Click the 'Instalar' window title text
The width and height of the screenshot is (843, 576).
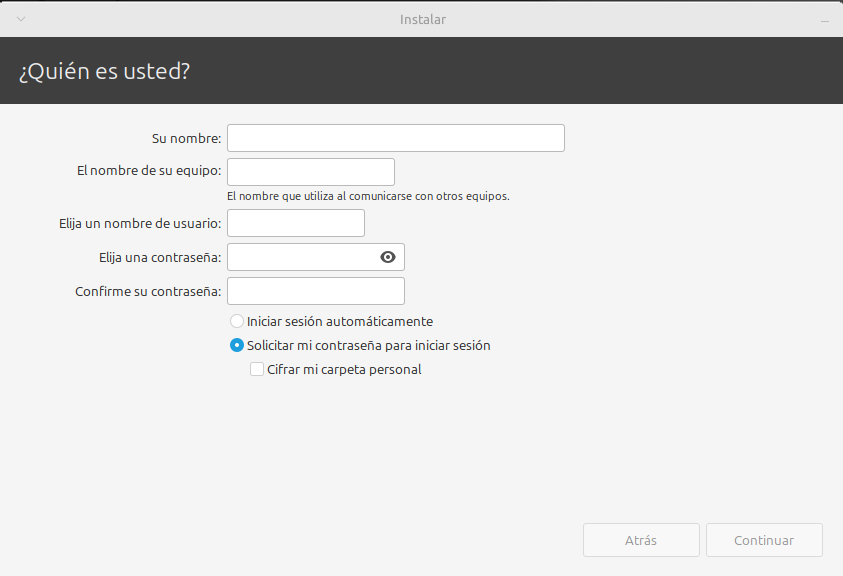click(423, 19)
